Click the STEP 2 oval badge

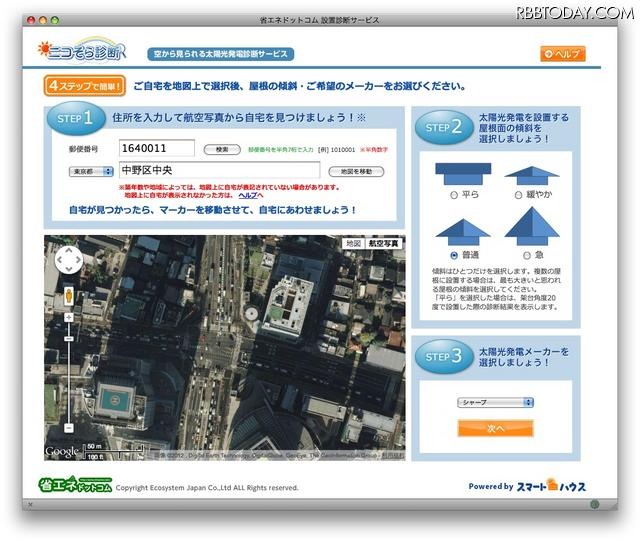coord(444,127)
